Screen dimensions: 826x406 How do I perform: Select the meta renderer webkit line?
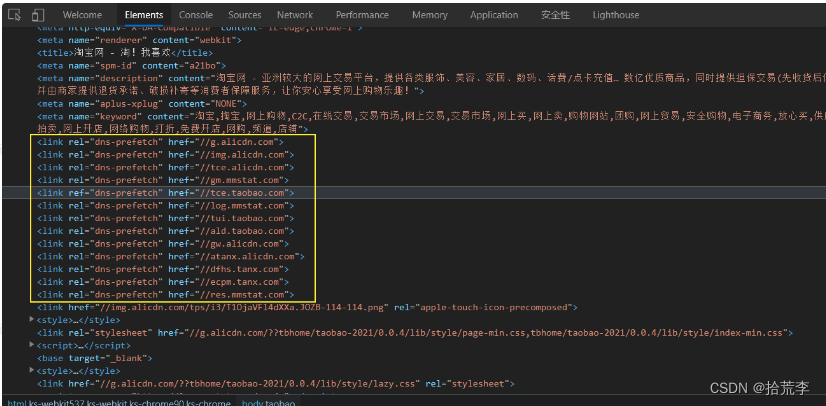[x=139, y=40]
